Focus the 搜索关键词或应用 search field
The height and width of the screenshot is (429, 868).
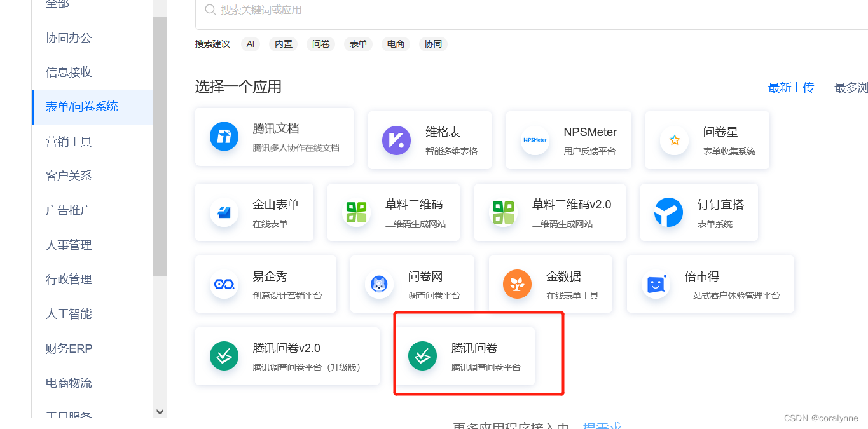[532, 14]
